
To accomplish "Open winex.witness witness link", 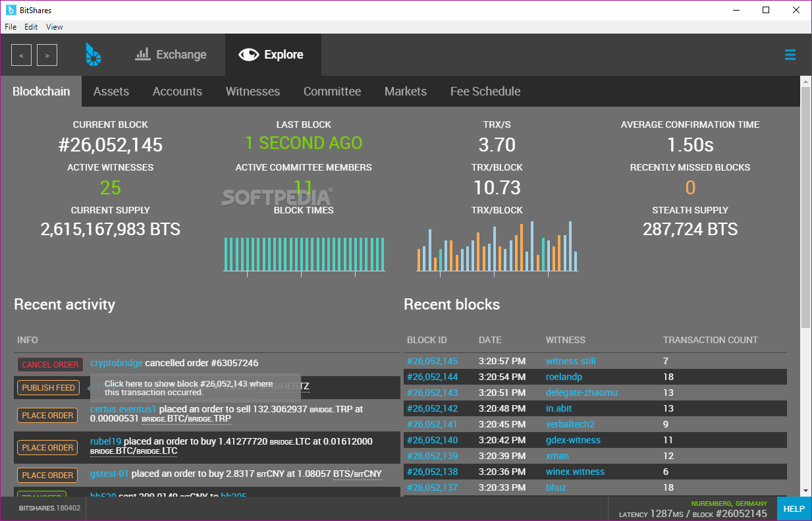I will coord(575,472).
